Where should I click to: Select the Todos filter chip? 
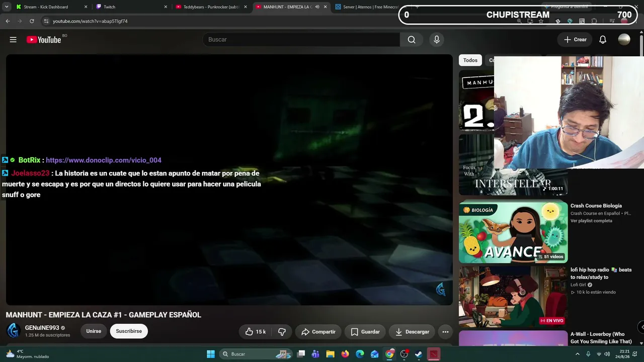coord(470,60)
